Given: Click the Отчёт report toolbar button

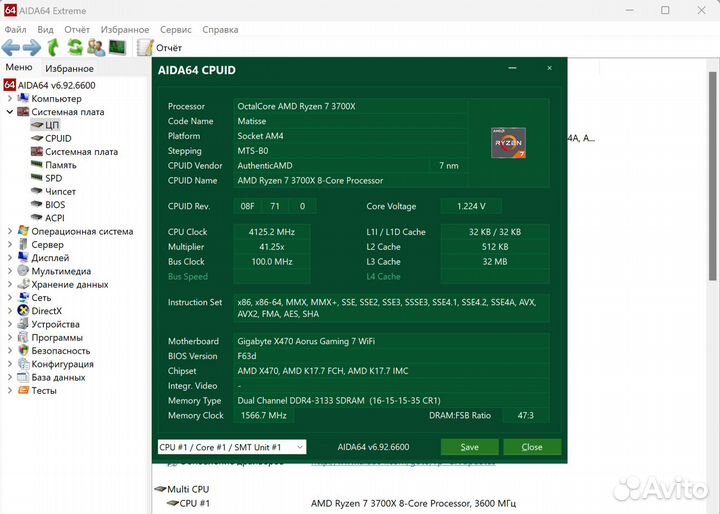Looking at the screenshot, I should 159,48.
